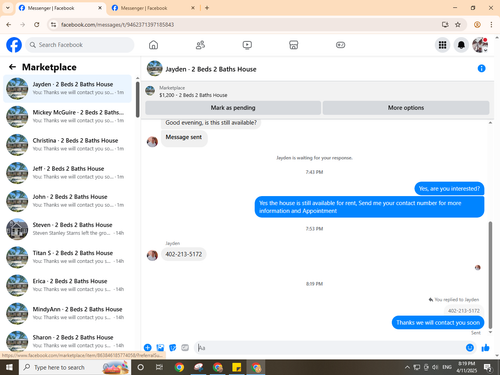Switch to the first Messenger browser tab
The image size is (500, 375).
(x=60, y=8)
